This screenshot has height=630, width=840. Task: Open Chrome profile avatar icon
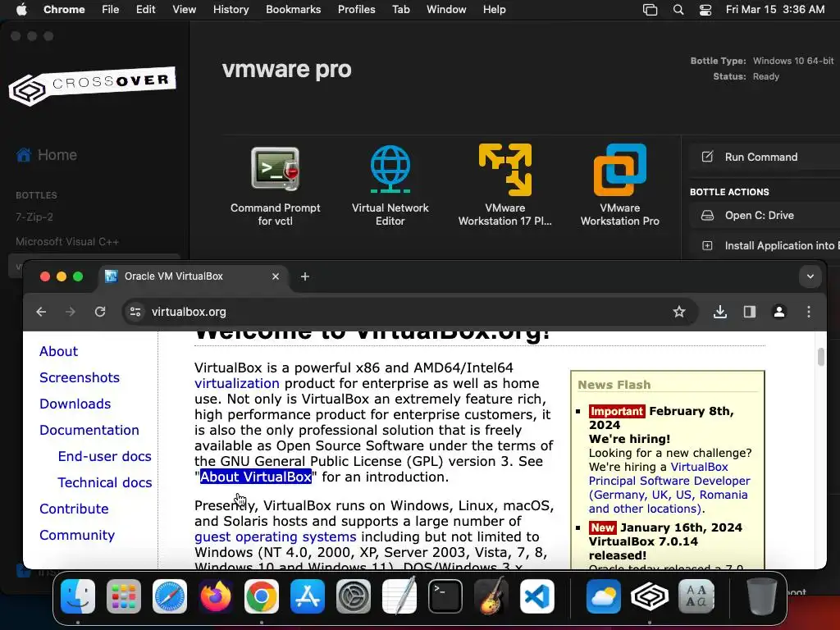[779, 312]
